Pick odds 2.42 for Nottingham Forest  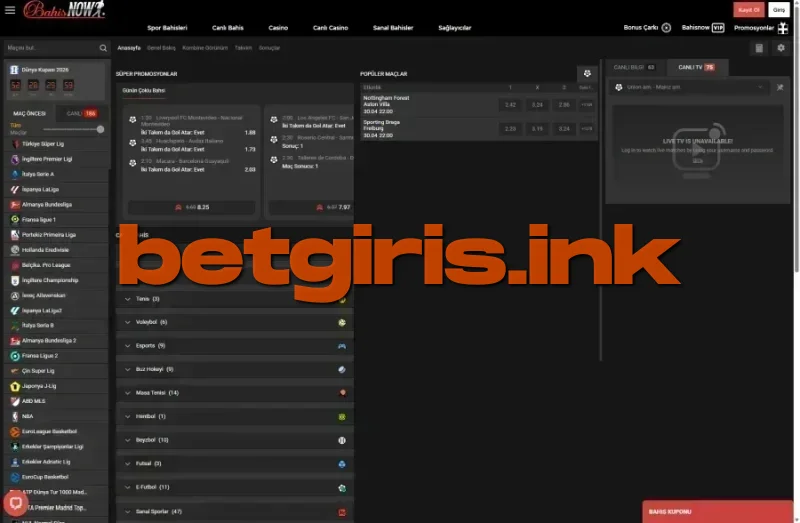[x=510, y=105]
